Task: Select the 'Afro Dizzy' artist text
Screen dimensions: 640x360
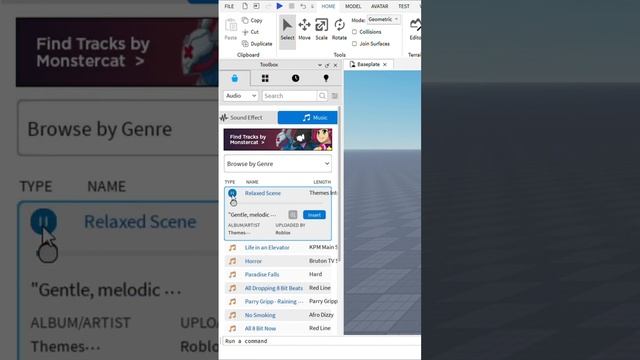Action: click(x=321, y=315)
